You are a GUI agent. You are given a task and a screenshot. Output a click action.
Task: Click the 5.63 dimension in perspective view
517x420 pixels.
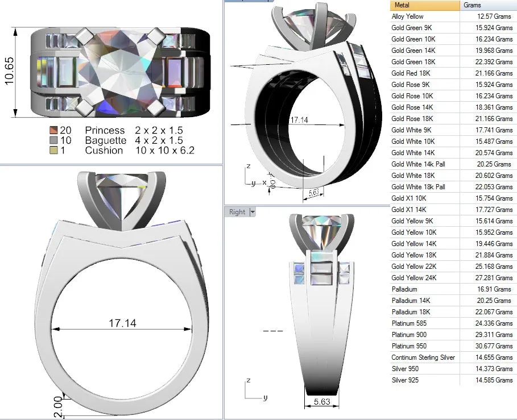click(313, 192)
